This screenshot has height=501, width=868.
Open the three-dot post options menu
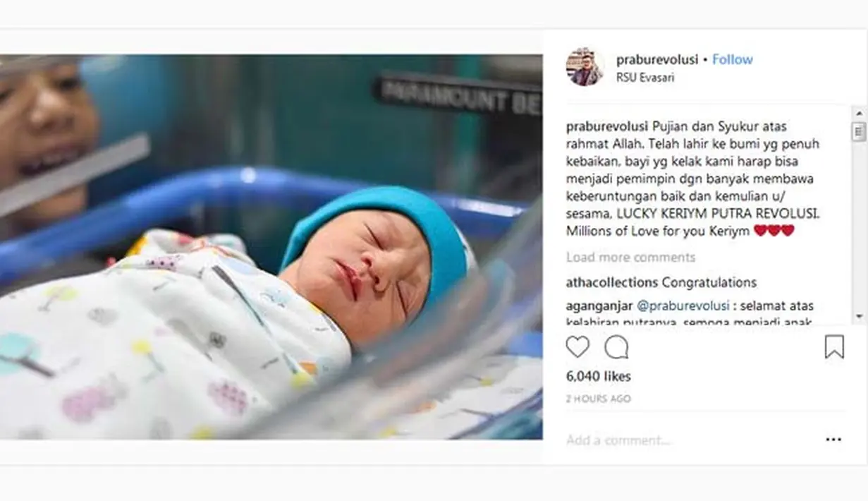click(x=833, y=440)
